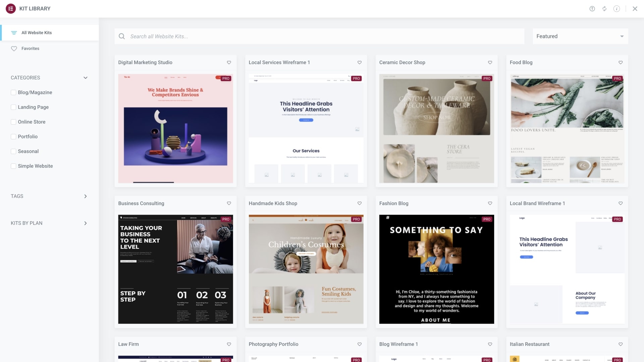Select All Website Kits menu item
The height and width of the screenshot is (362, 644).
click(37, 32)
